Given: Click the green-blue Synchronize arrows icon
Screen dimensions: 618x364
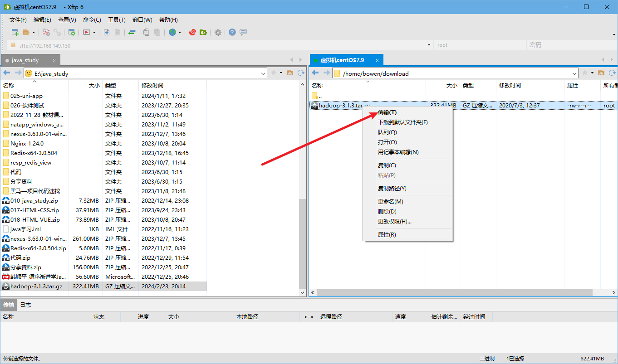Looking at the screenshot, I should (x=132, y=32).
